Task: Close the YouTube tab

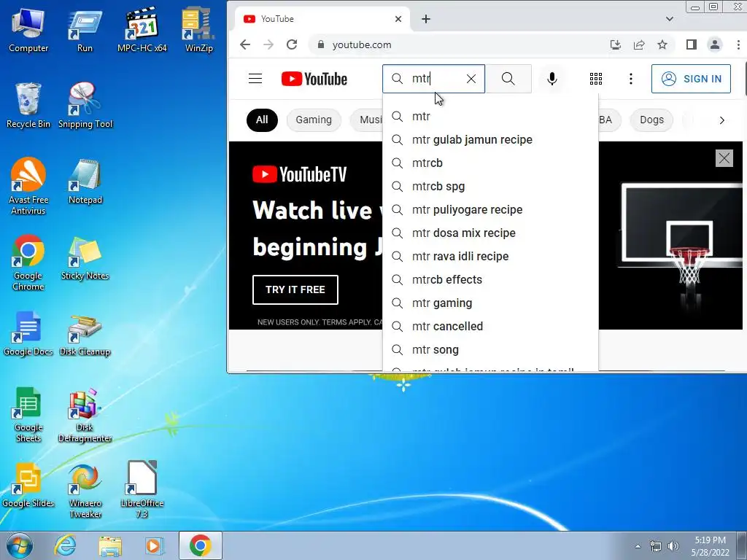Action: point(398,19)
